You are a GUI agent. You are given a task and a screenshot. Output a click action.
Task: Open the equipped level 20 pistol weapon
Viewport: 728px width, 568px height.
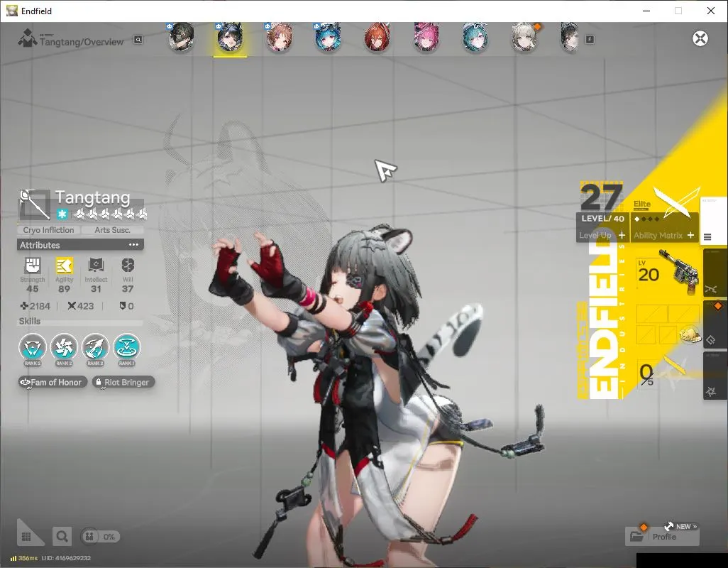tap(678, 271)
